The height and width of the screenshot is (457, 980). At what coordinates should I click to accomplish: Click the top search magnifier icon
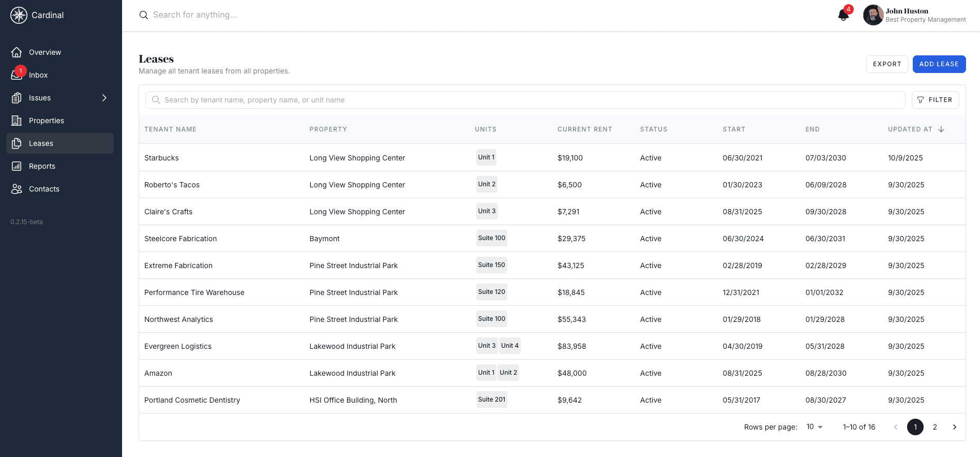coord(144,15)
